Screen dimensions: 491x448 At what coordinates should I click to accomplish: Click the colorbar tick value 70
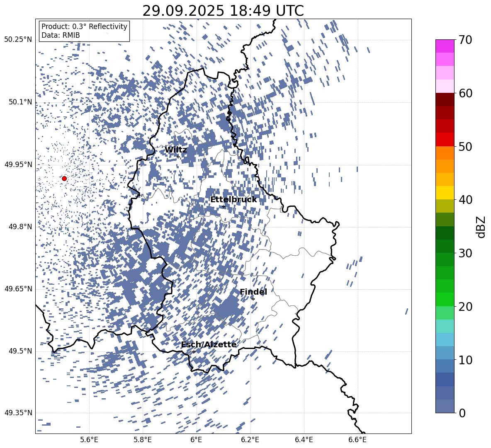click(x=466, y=40)
